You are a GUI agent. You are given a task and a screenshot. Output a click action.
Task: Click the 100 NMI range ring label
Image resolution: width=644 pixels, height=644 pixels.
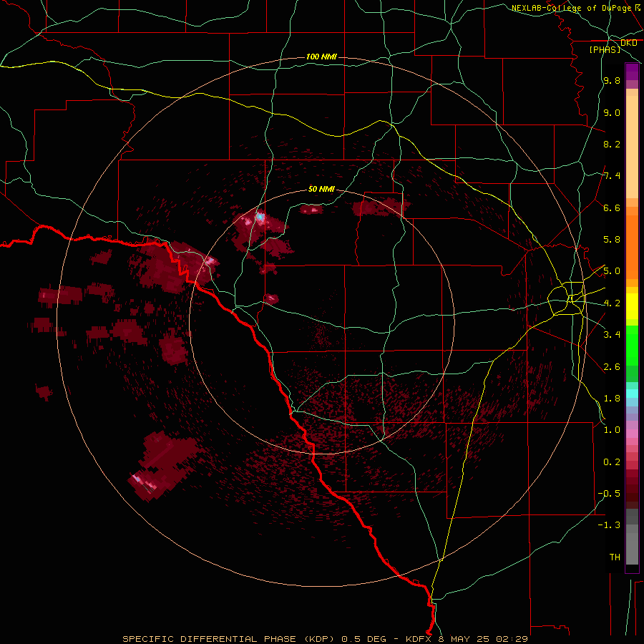point(321,57)
